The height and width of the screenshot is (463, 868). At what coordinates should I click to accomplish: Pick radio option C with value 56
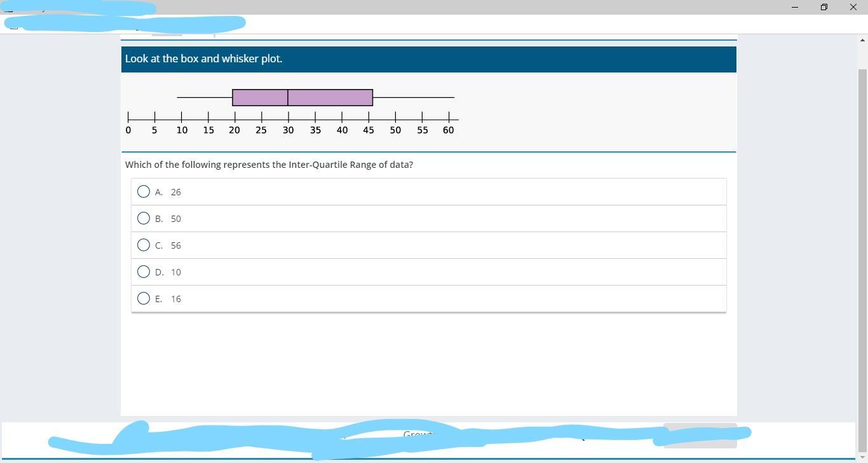144,245
